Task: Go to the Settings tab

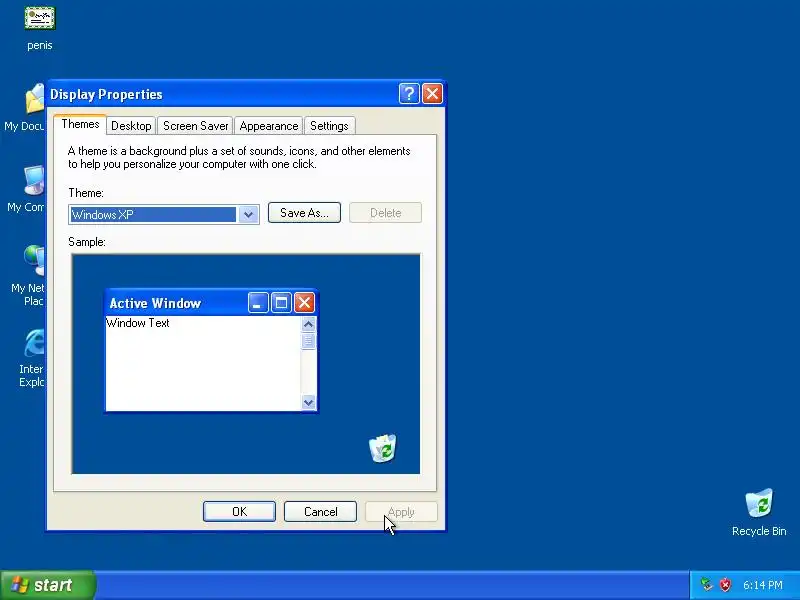Action: coord(329,126)
